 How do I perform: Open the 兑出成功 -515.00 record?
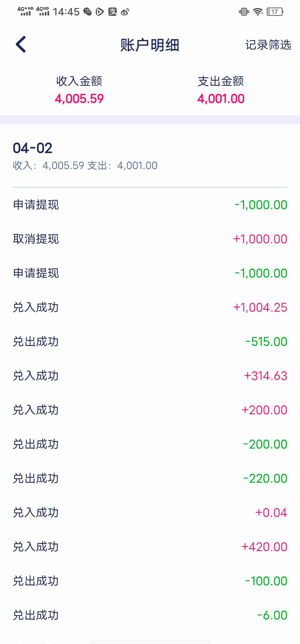150,341
